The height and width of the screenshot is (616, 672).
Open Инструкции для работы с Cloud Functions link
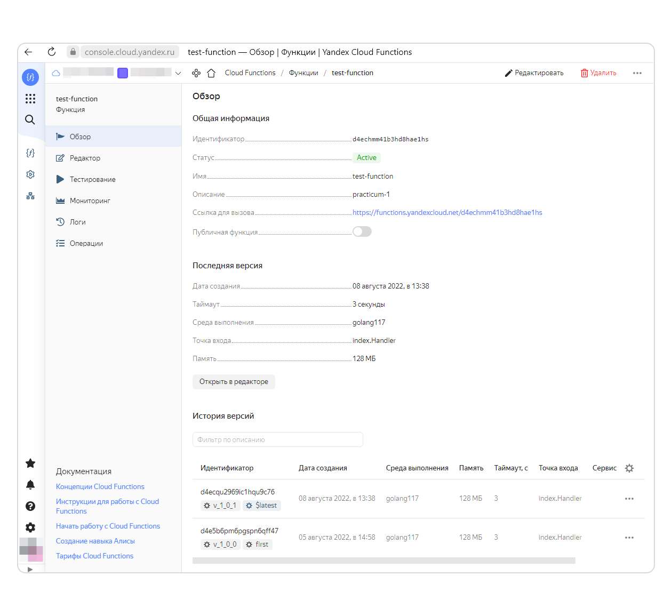click(108, 507)
